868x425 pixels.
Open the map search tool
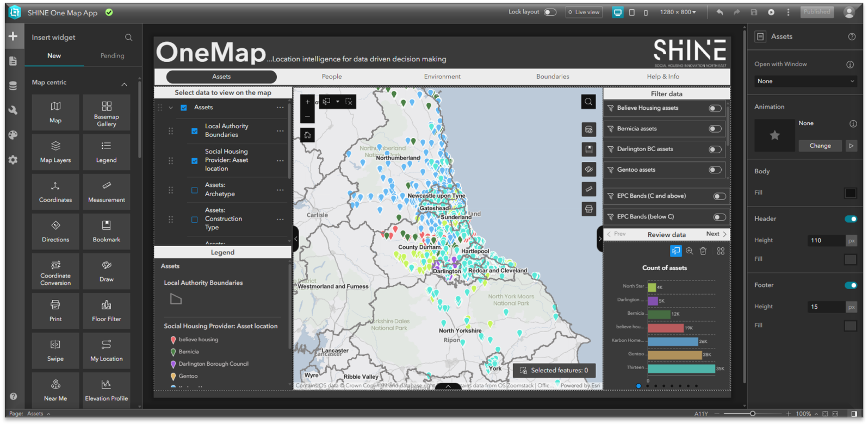588,102
